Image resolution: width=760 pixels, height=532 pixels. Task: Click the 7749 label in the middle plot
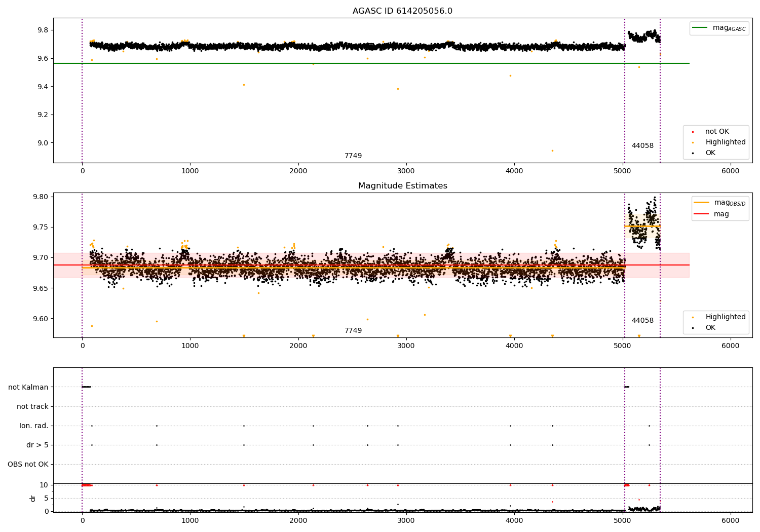coord(353,331)
